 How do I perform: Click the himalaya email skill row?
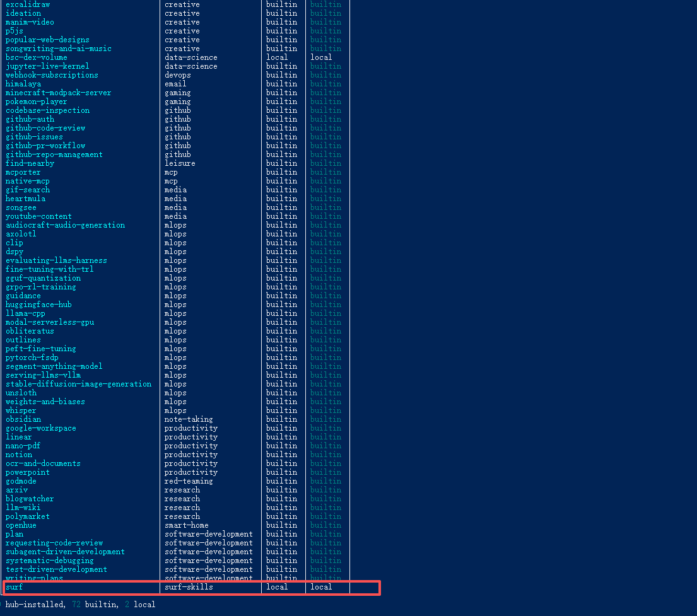click(23, 84)
